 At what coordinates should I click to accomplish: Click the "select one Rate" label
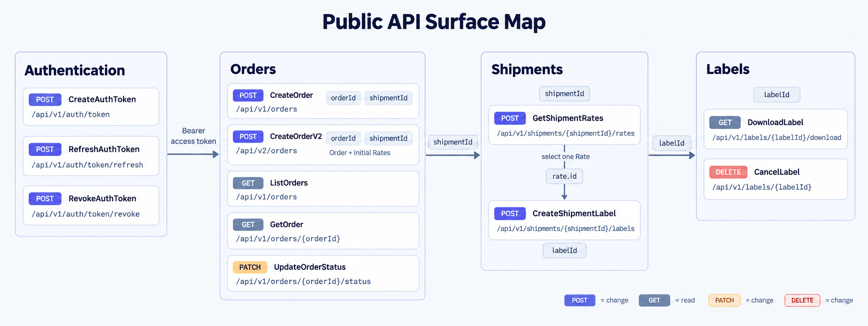(x=565, y=157)
